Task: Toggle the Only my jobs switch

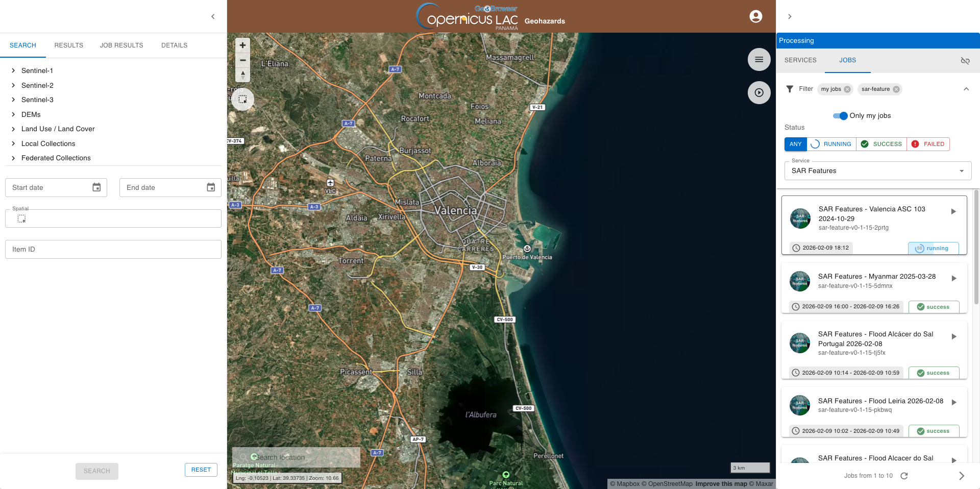Action: (x=840, y=116)
